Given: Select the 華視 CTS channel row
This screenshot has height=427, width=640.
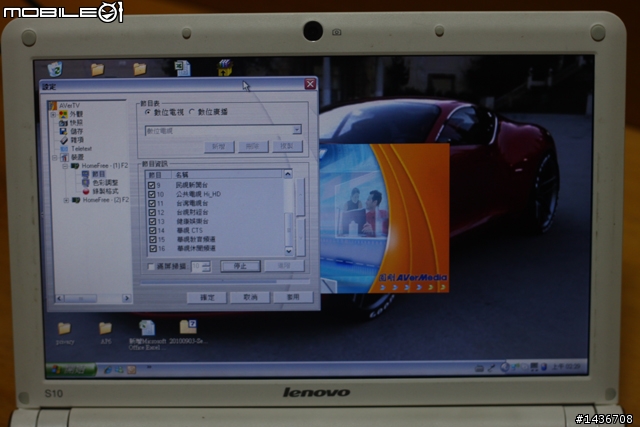Looking at the screenshot, I should (x=215, y=230).
